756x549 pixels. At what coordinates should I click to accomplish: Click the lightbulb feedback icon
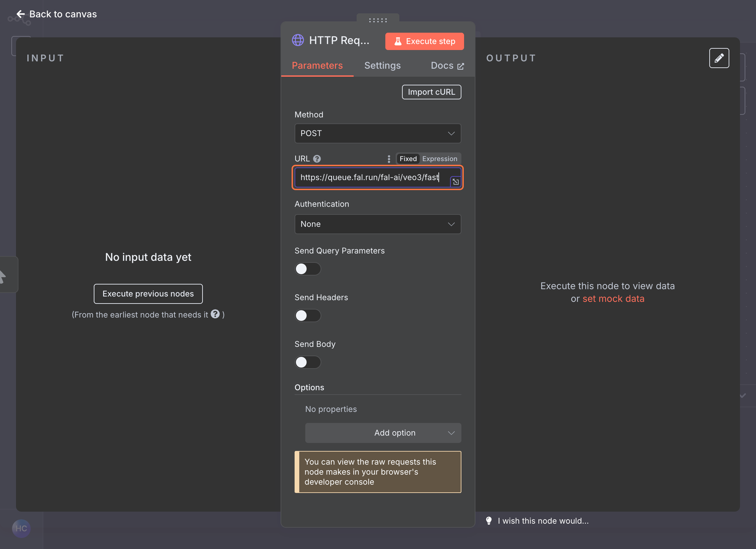pyautogui.click(x=489, y=521)
